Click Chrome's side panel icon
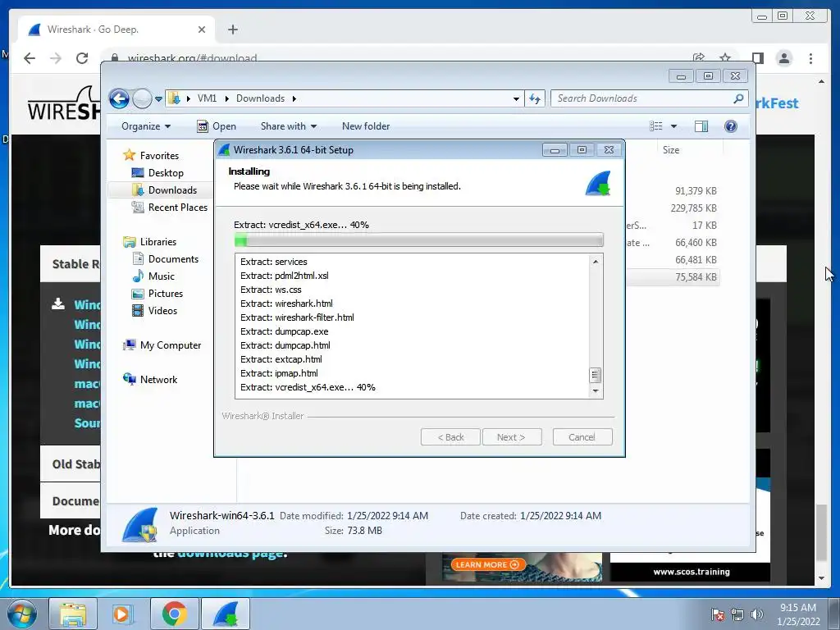 click(x=757, y=58)
